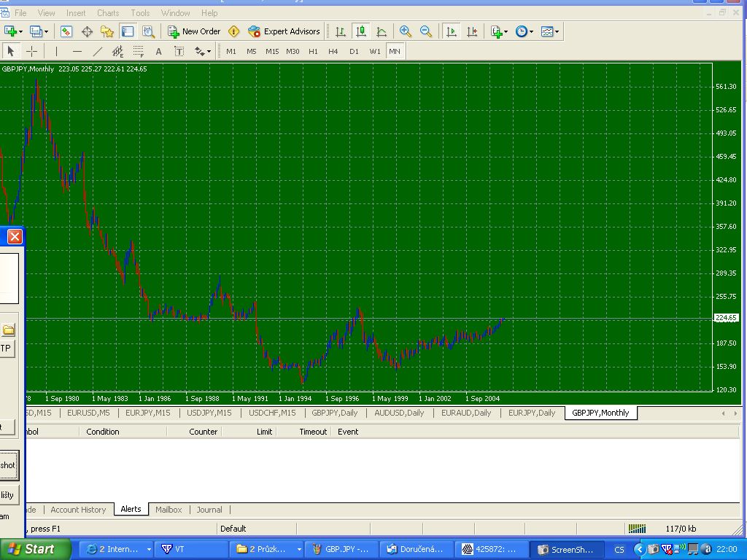The width and height of the screenshot is (747, 560).
Task: Draw a trendline with the trendline tool
Action: 98,51
